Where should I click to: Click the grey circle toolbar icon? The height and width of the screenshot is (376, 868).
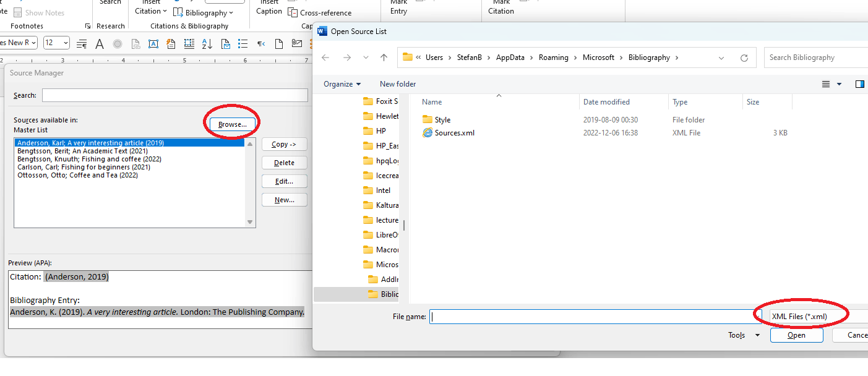click(x=117, y=43)
